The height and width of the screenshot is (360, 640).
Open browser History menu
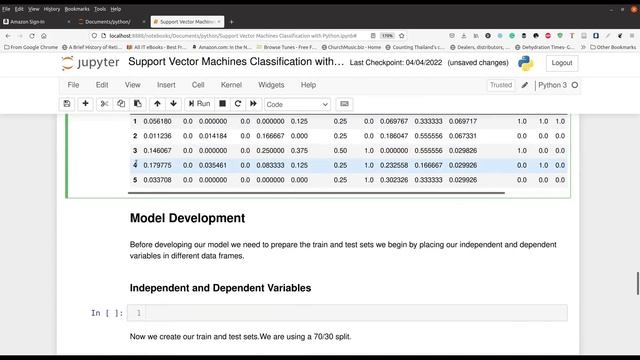coord(51,9)
